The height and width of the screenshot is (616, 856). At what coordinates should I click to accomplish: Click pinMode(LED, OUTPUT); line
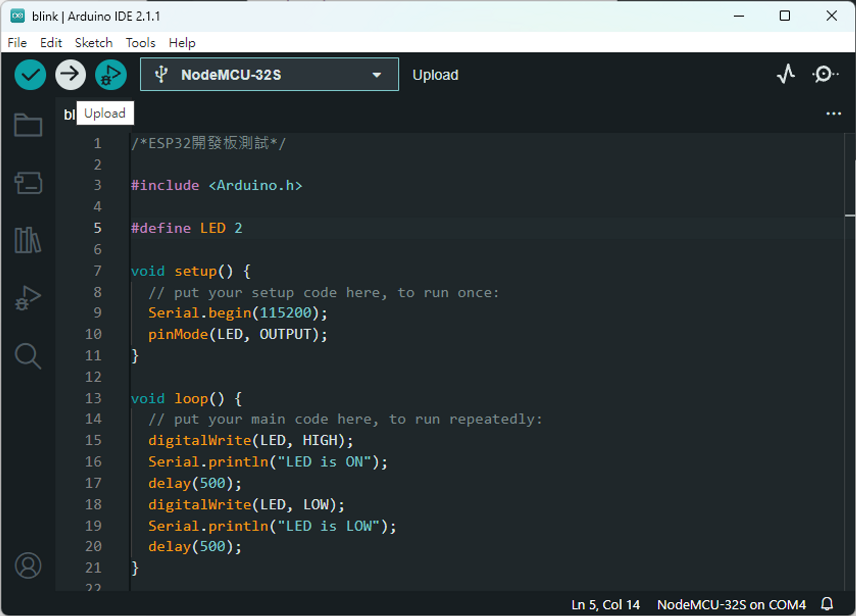tap(237, 334)
